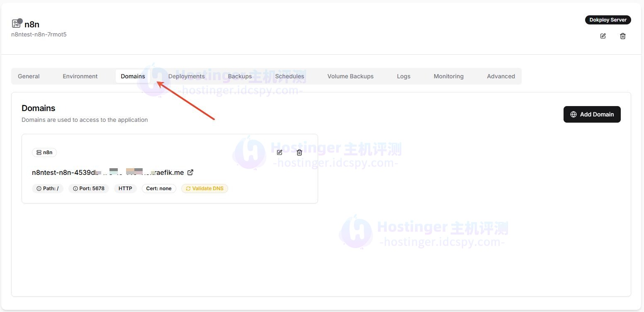Edit the domain entry with pencil icon

(x=279, y=152)
